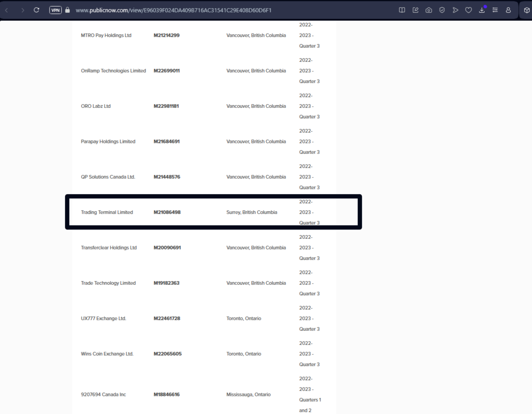
Task: Select Transferclear Holdings Ltd name
Action: click(x=109, y=248)
